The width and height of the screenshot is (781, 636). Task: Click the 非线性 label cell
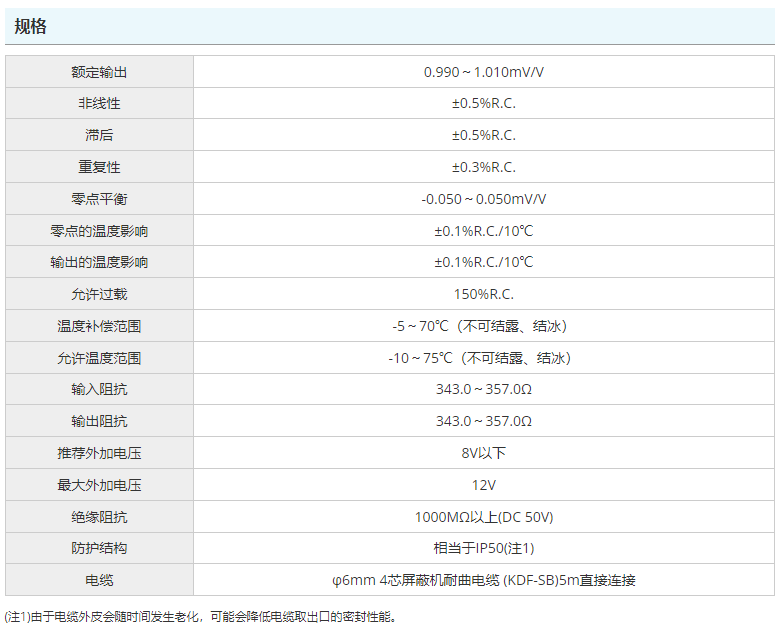pyautogui.click(x=99, y=104)
